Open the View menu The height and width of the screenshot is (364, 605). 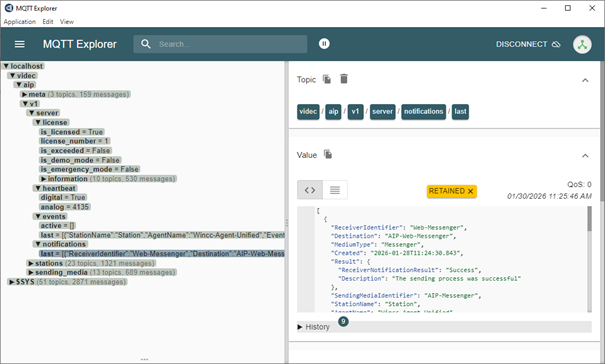click(67, 22)
